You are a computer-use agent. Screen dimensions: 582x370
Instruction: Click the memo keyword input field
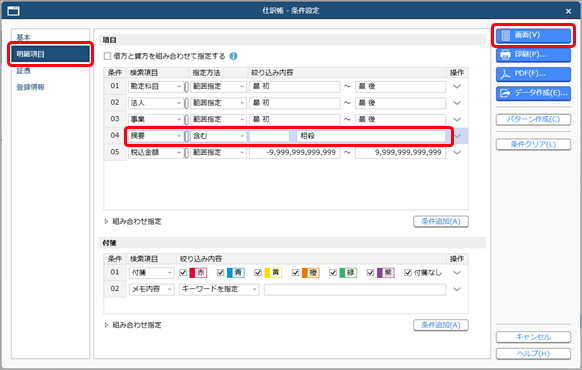pos(355,289)
